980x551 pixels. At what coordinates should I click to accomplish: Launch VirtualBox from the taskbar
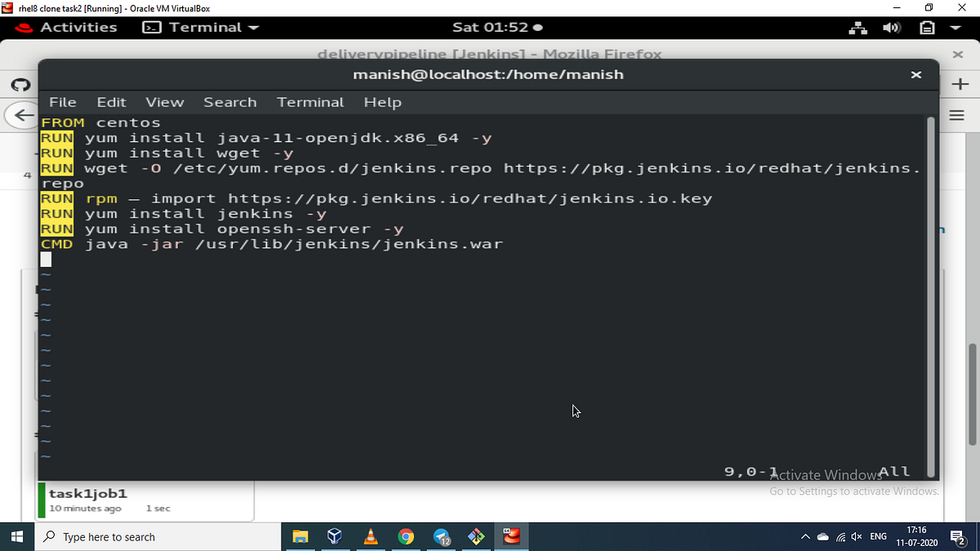[x=334, y=536]
